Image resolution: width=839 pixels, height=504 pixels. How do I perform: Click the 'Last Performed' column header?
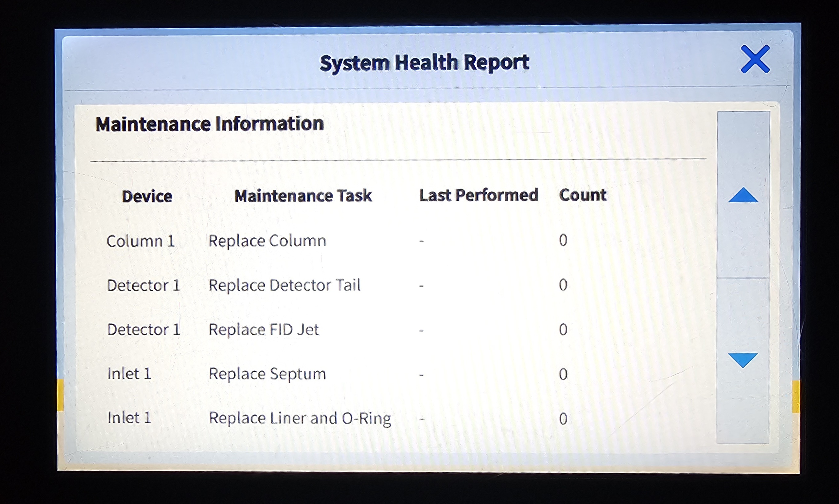pos(479,195)
